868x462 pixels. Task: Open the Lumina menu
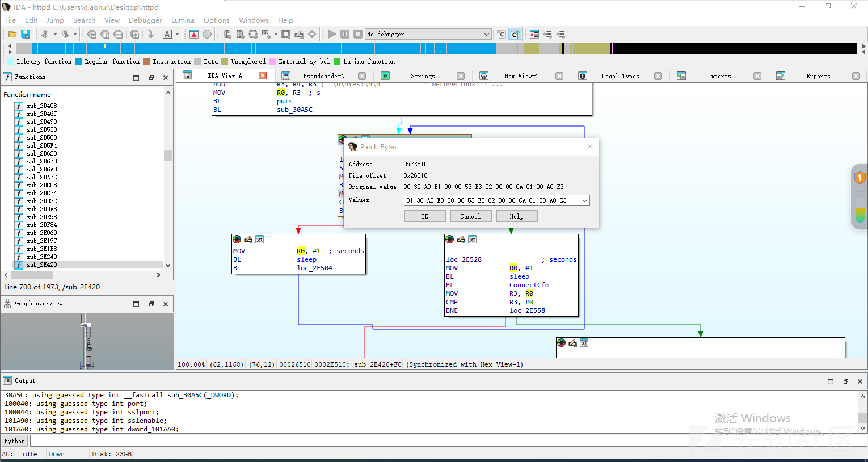(183, 20)
